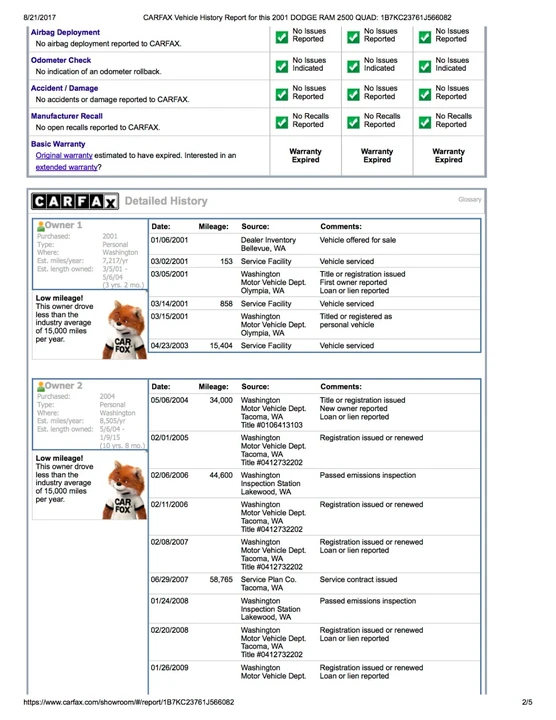The width and height of the screenshot is (556, 720).
Task: Click the Car Fox mascot in Owner 2 section
Action: coord(124,489)
